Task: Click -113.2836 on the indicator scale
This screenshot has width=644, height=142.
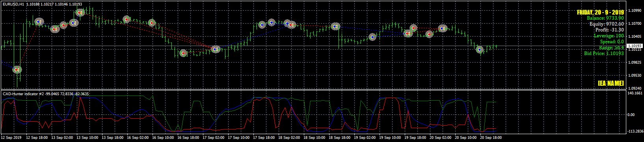Action: point(635,132)
